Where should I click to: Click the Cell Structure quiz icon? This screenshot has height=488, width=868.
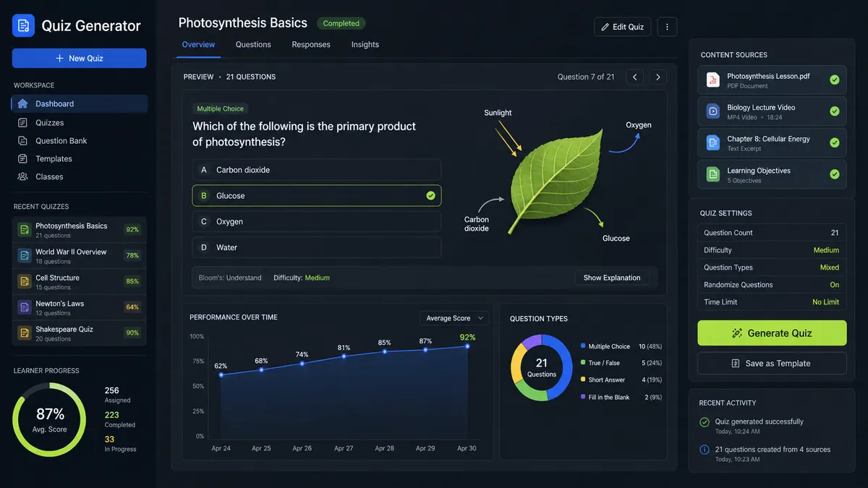click(x=24, y=281)
